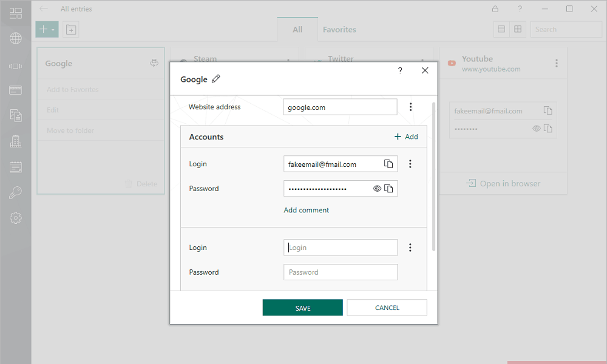The image size is (607, 364).
Task: Open Youtube card three-dot menu
Action: pyautogui.click(x=557, y=63)
